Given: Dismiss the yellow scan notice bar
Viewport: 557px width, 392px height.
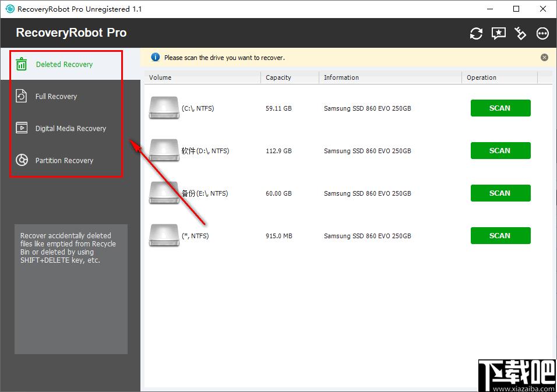Looking at the screenshot, I should point(544,58).
